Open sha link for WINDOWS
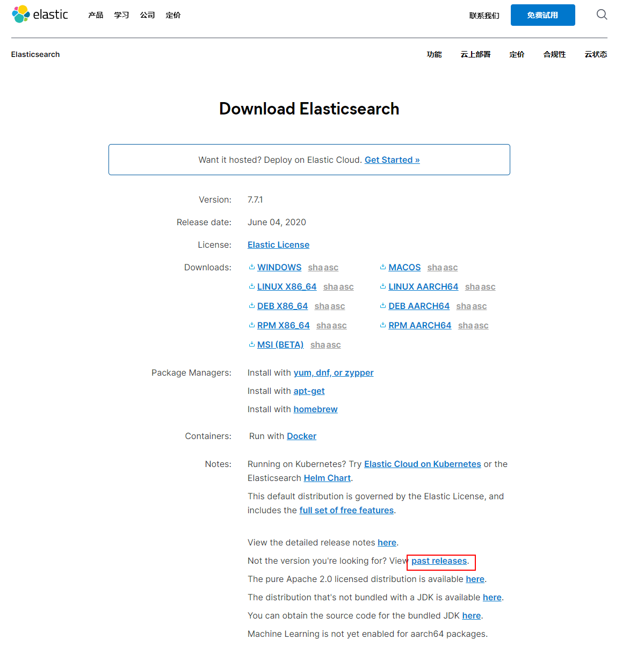 [x=315, y=267]
